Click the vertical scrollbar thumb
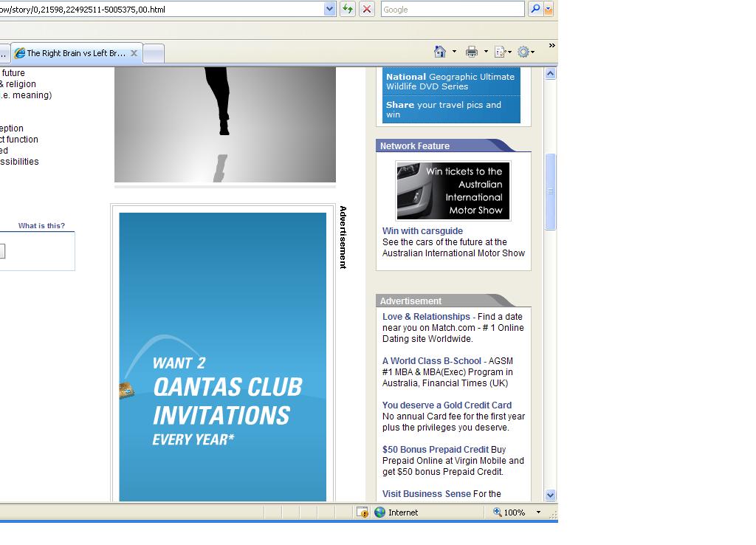The image size is (756, 545). pos(550,191)
